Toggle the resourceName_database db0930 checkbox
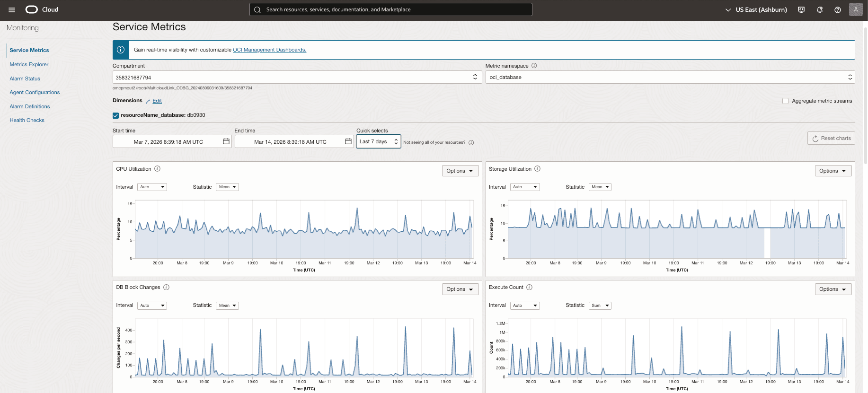This screenshot has width=868, height=393. (x=115, y=115)
